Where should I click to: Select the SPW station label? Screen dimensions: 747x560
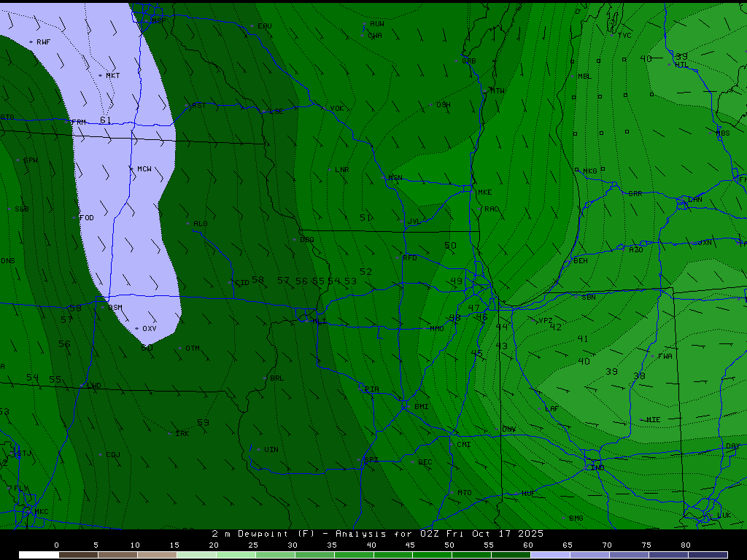coord(31,160)
